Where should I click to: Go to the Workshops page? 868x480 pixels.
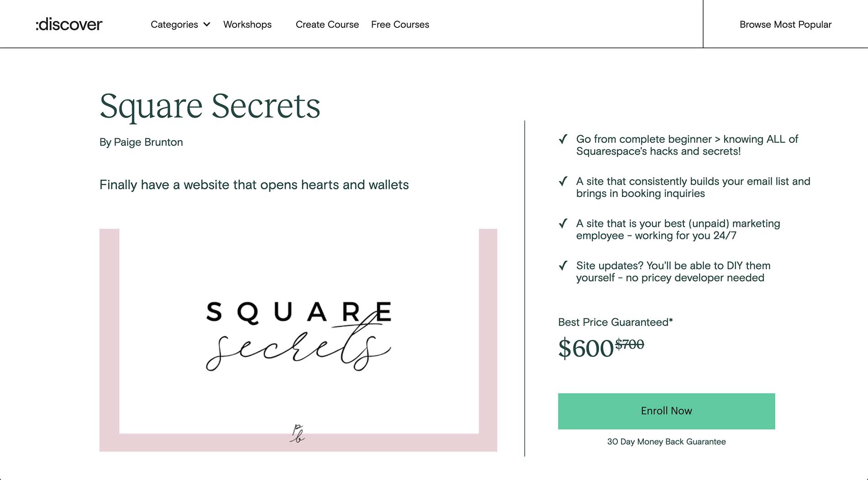click(x=247, y=25)
